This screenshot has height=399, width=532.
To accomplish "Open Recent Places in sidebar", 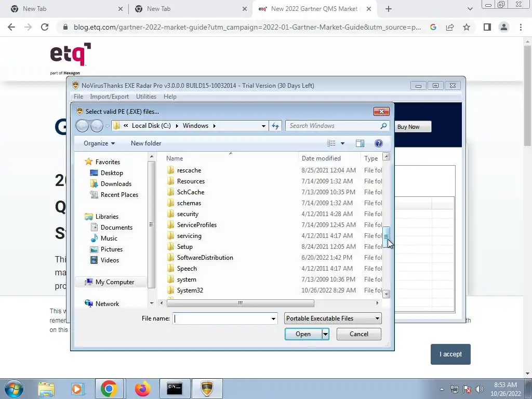I will (x=119, y=195).
